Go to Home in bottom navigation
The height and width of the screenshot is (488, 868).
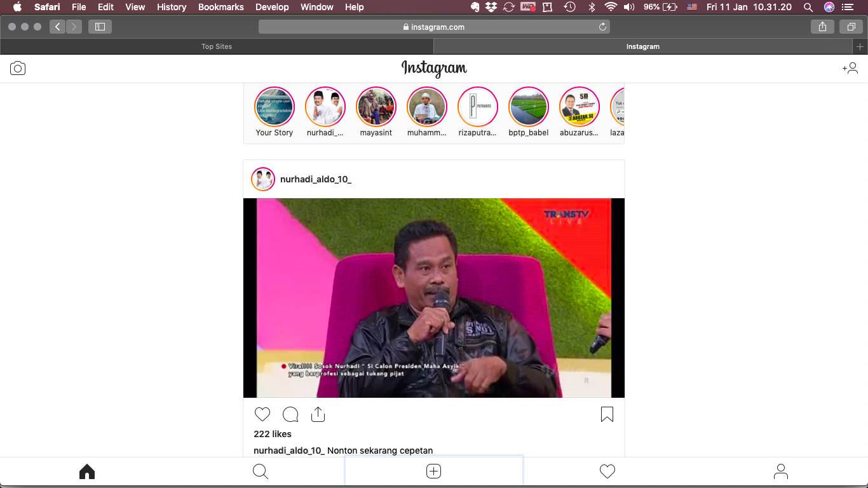coord(87,471)
